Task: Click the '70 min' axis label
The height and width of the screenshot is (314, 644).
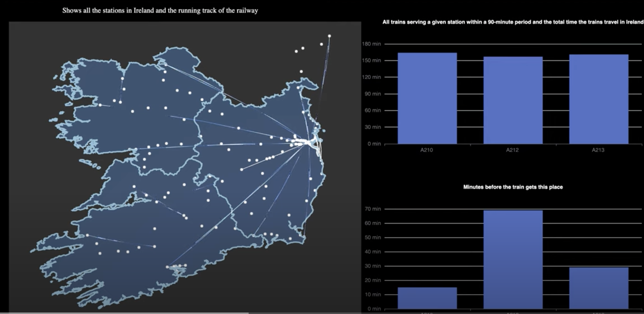Action: pos(373,209)
